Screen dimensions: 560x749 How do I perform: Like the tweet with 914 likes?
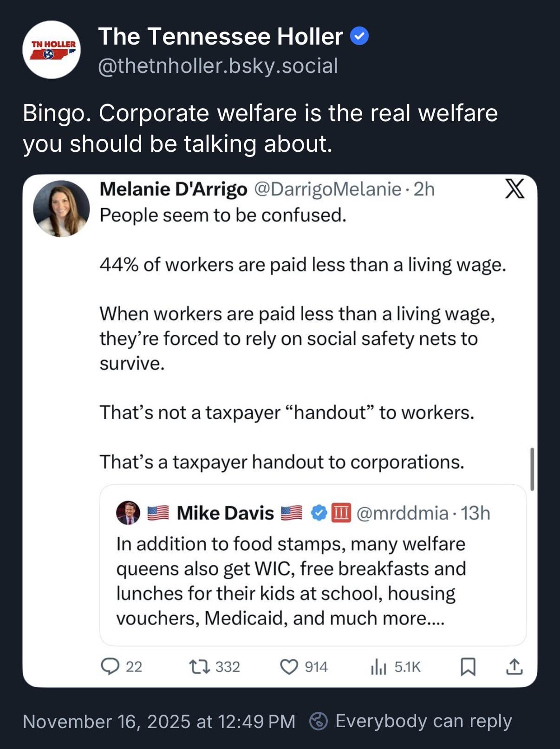tap(289, 667)
